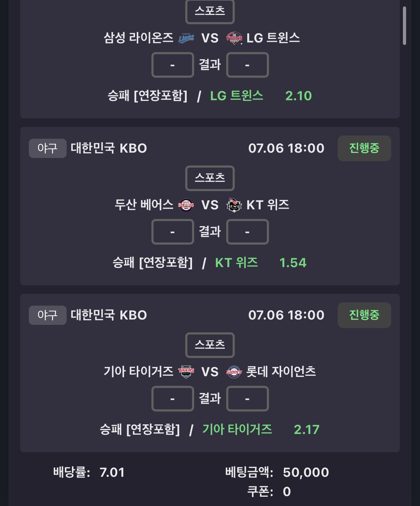Select the 스포츠 tag in Doosan match
This screenshot has height=506, width=420.
(210, 178)
